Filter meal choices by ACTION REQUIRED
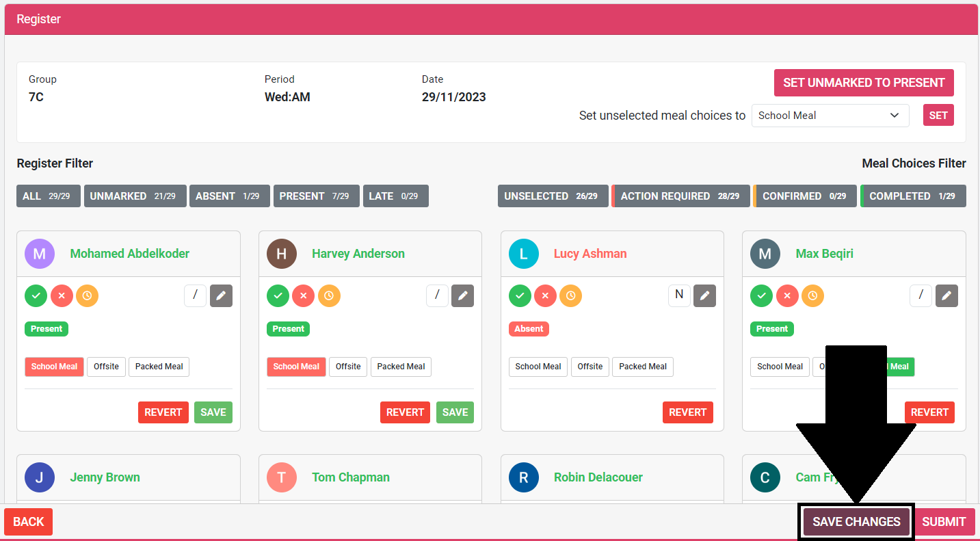This screenshot has width=980, height=541. tap(680, 196)
